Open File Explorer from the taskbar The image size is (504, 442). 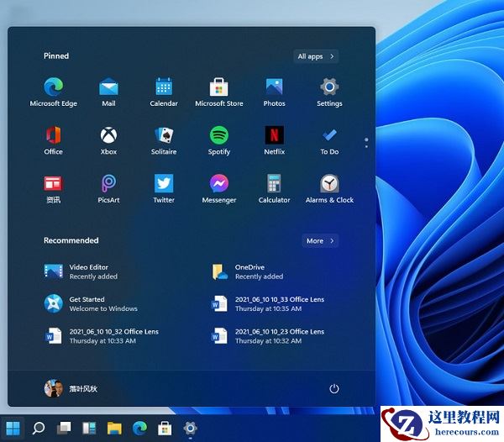point(114,429)
